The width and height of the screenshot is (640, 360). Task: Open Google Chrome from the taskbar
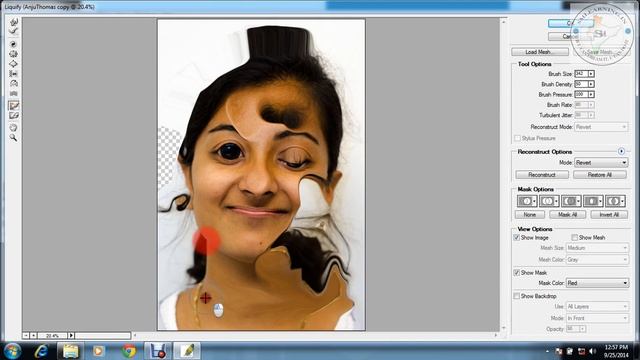[x=129, y=351]
